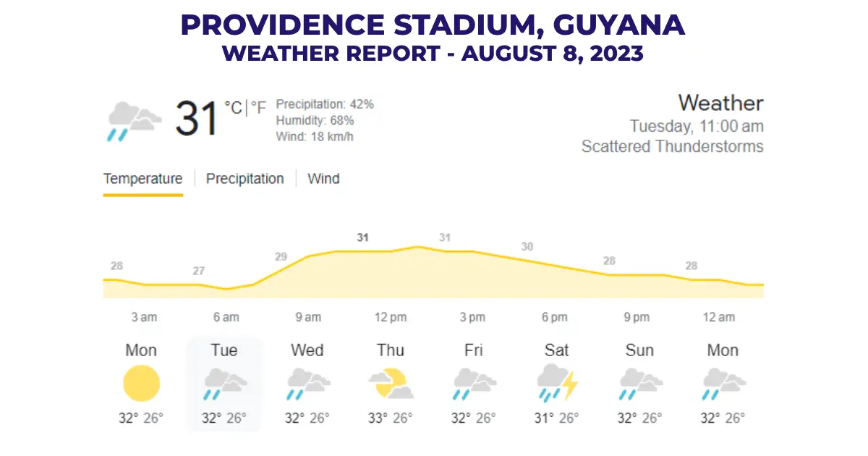Click the Scattered Thunderstorms text
Image resolution: width=868 pixels, height=456 pixels.
(672, 146)
